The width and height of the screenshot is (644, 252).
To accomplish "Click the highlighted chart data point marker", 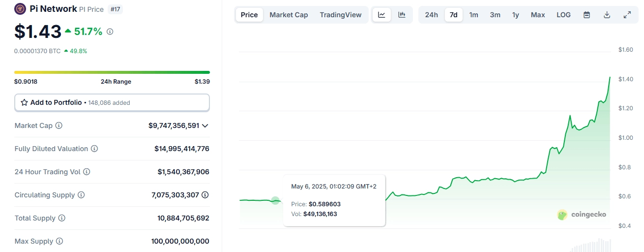I will click(275, 200).
